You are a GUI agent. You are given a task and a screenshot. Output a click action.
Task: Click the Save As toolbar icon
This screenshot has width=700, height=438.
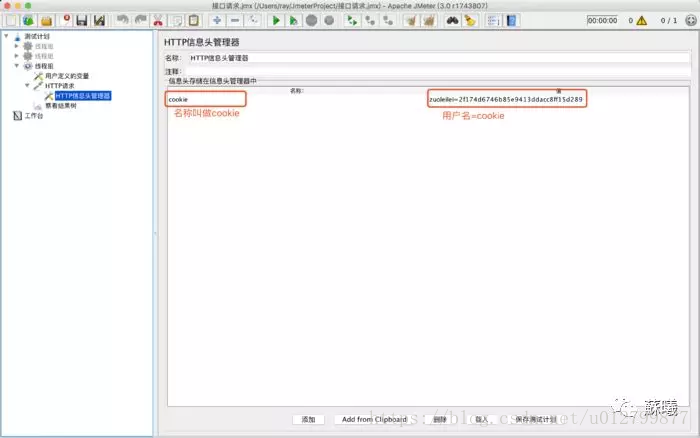click(99, 21)
